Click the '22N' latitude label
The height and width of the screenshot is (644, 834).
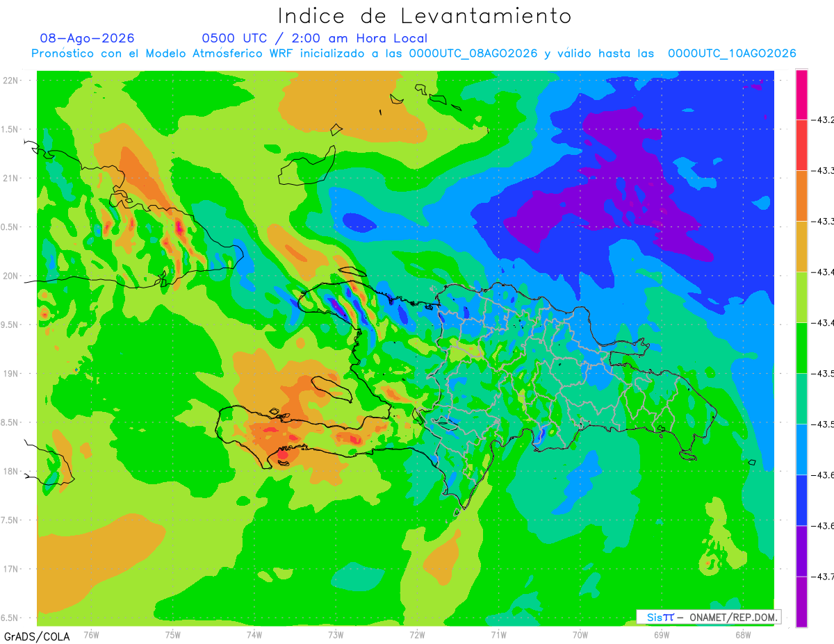pyautogui.click(x=12, y=80)
